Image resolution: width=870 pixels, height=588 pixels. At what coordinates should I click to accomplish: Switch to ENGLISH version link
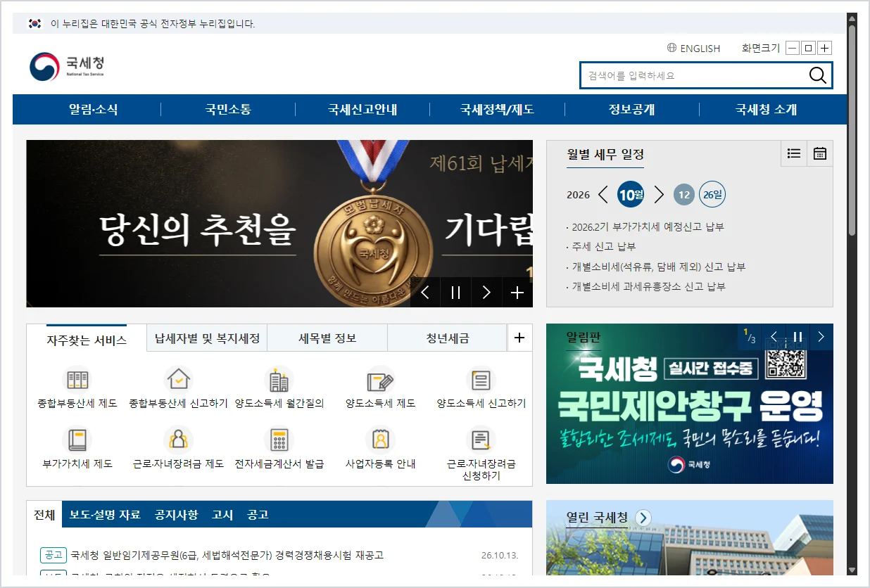point(700,49)
